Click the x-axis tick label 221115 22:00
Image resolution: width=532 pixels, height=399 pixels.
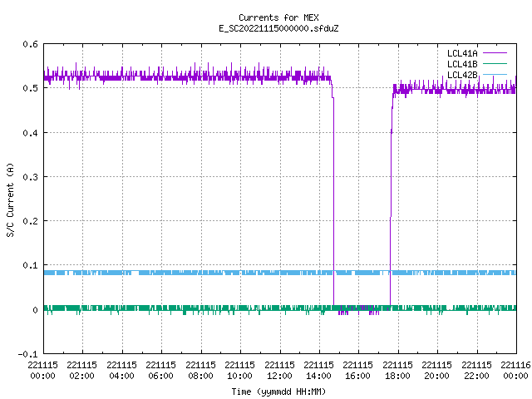pos(476,371)
